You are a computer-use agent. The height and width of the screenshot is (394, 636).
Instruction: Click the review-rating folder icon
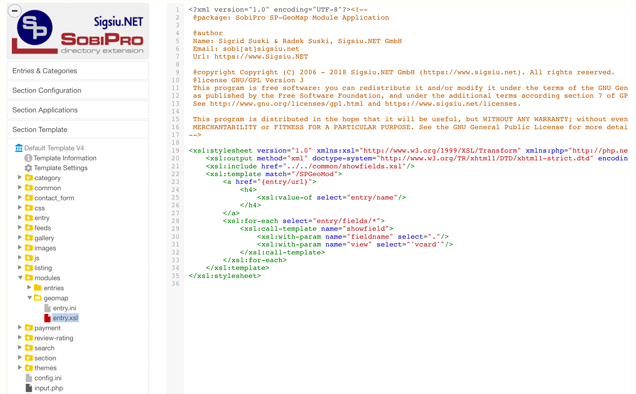pos(29,338)
